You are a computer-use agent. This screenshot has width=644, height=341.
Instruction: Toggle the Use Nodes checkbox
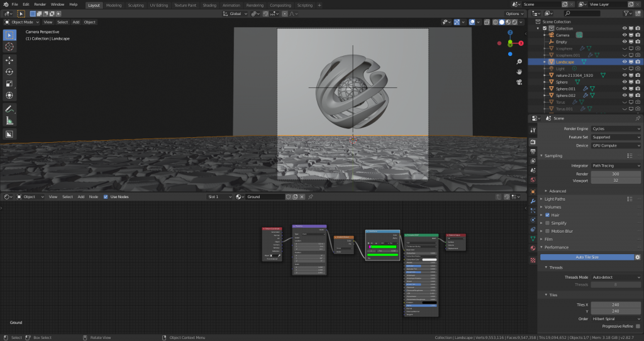[x=106, y=197]
